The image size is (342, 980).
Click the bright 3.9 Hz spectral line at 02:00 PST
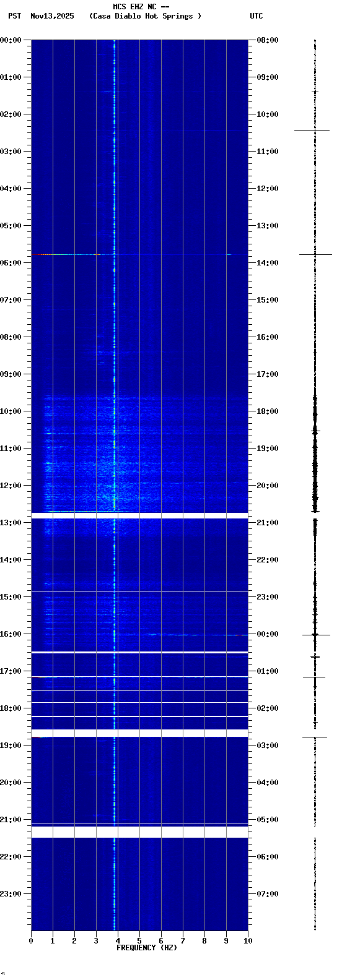115,114
